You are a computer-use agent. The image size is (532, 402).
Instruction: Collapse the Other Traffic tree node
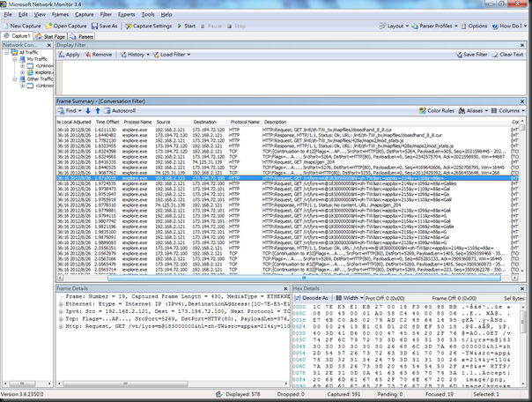tap(15, 79)
